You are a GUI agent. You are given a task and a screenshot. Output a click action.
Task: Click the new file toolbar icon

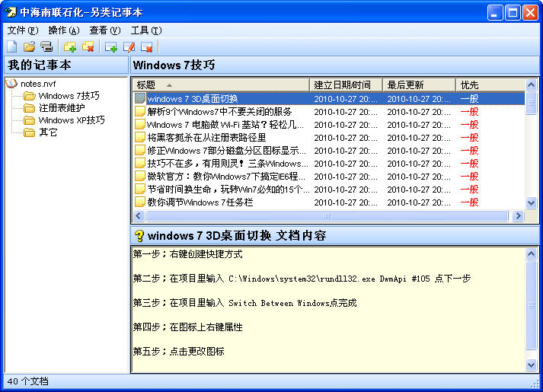pyautogui.click(x=12, y=46)
